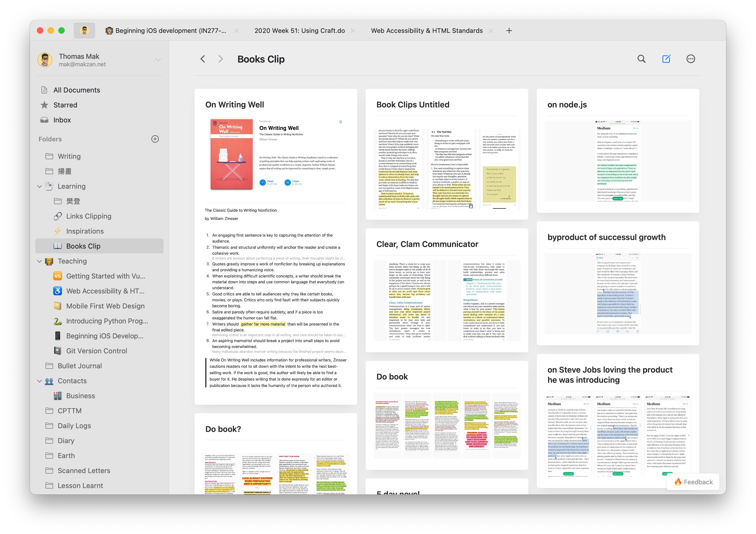Open the Book Clips Untitled card
The image size is (756, 534).
pyautogui.click(x=447, y=154)
